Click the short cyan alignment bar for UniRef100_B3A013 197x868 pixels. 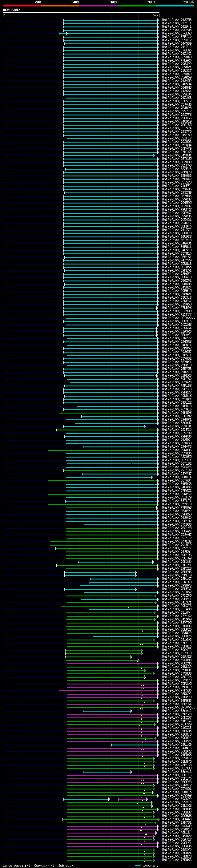108,772
